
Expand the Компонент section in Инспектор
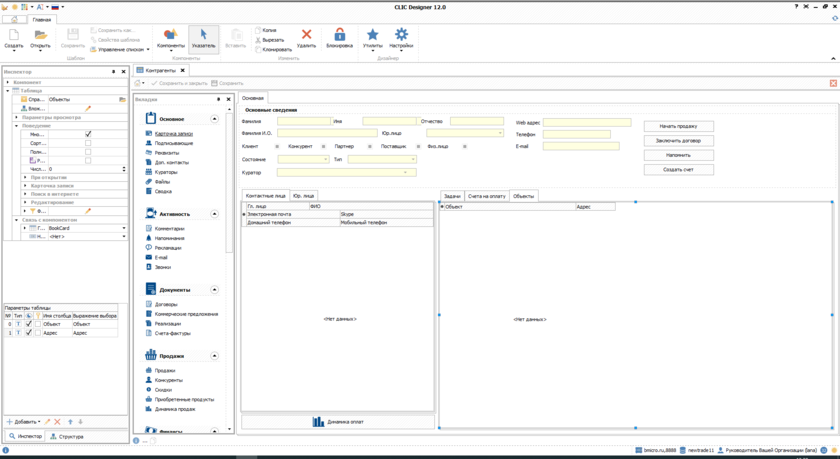point(8,82)
